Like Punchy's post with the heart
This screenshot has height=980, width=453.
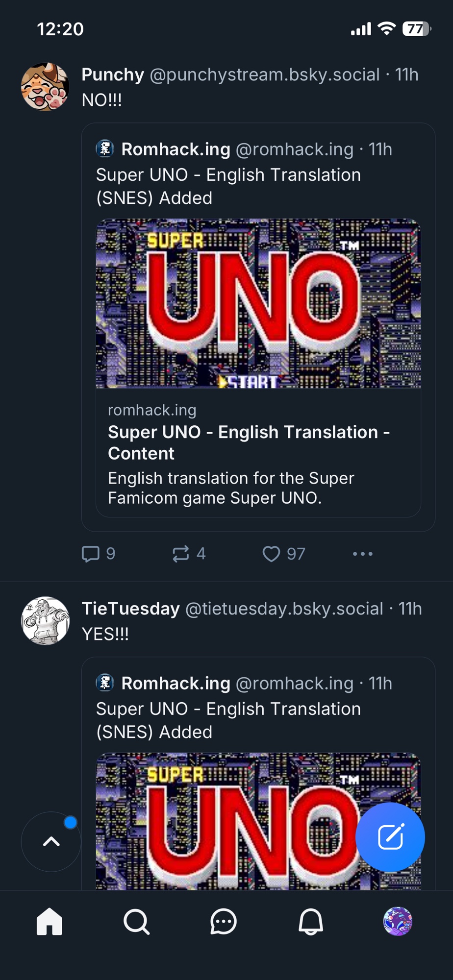coord(271,554)
